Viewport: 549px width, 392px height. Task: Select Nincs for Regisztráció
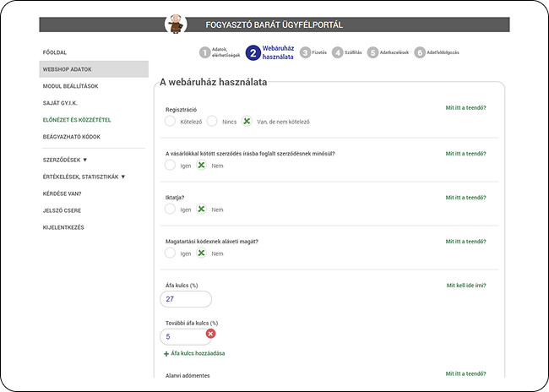pyautogui.click(x=212, y=122)
